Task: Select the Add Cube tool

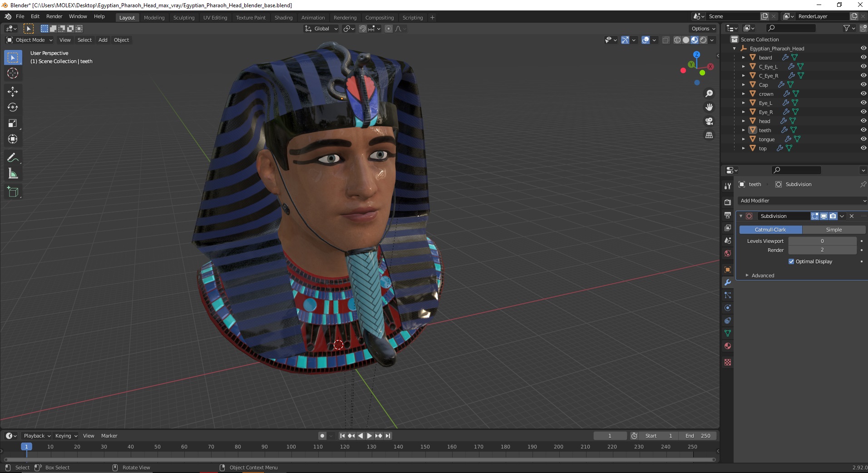Action: pyautogui.click(x=13, y=192)
